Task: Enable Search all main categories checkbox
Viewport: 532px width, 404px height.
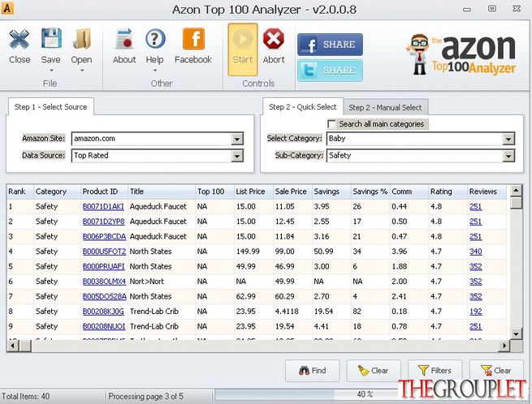Action: [x=331, y=124]
